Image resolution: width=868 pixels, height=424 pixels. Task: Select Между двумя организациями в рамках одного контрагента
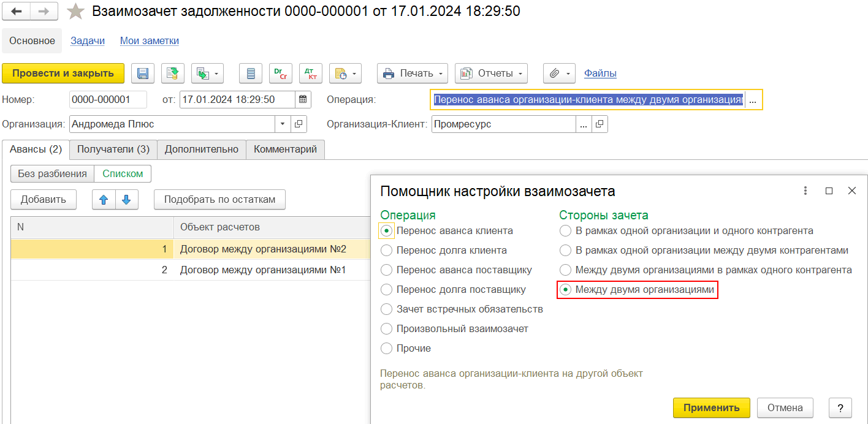[565, 270]
